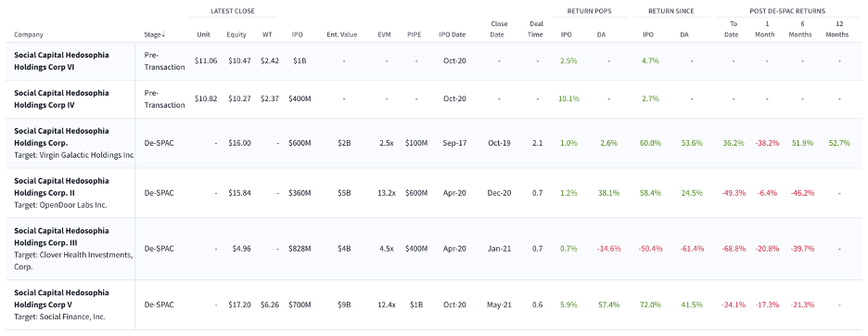Sort by the PIPE column header
868x336 pixels.
click(416, 34)
